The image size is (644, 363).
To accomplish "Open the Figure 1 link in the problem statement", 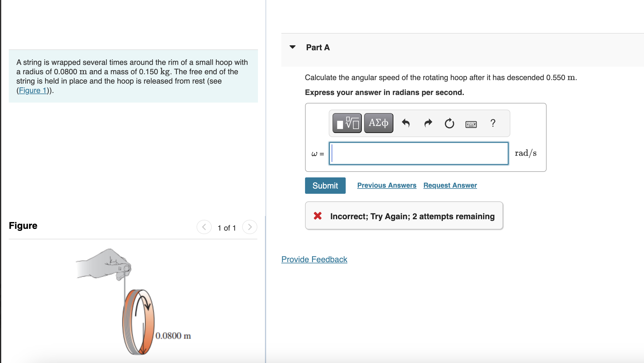I will [32, 90].
